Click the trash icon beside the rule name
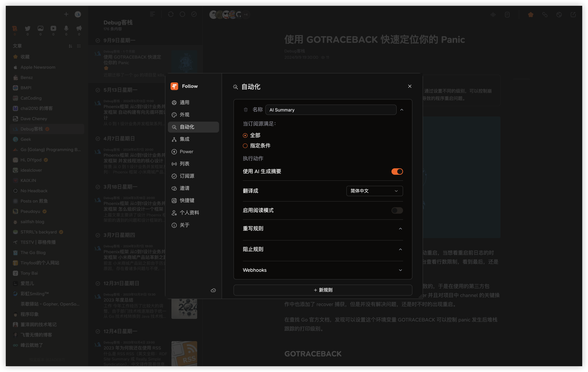The image size is (588, 372). pos(246,110)
